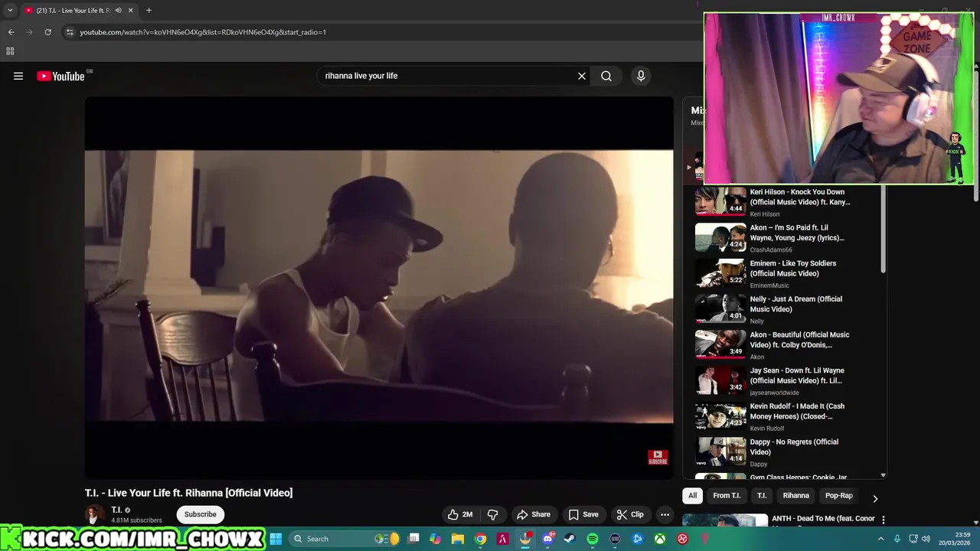Open volume control in system tray
Screen dimensions: 980x551
click(x=926, y=539)
